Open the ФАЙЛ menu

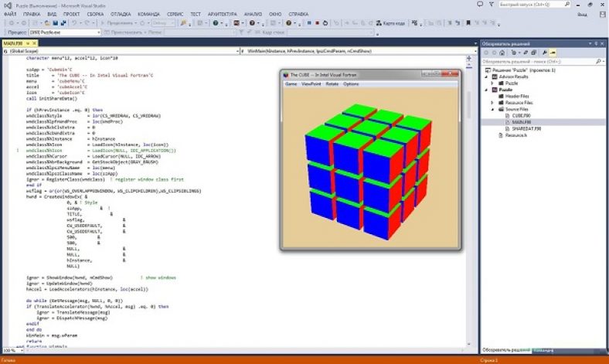[x=10, y=14]
